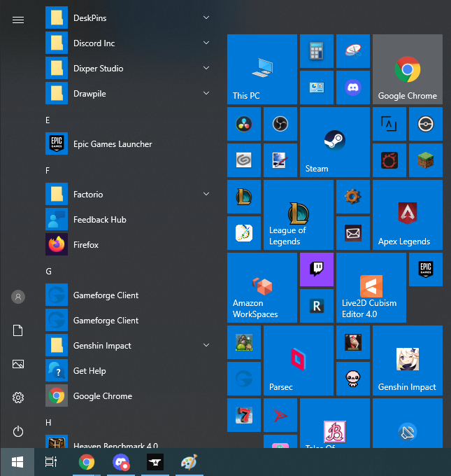Open the Power options button

(x=18, y=431)
